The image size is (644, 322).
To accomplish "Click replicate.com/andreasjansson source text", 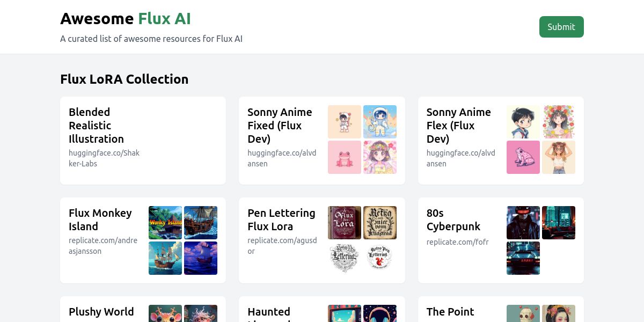I will pos(103,246).
